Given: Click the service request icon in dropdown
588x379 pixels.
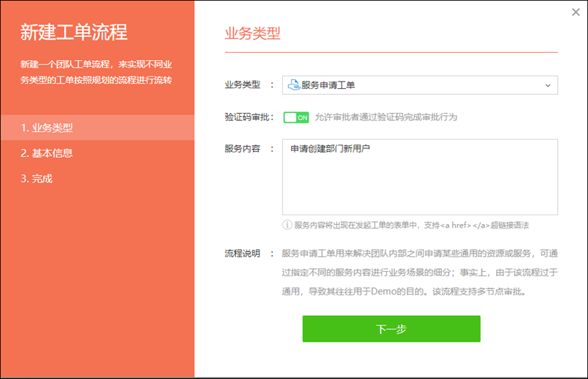Looking at the screenshot, I should point(293,85).
